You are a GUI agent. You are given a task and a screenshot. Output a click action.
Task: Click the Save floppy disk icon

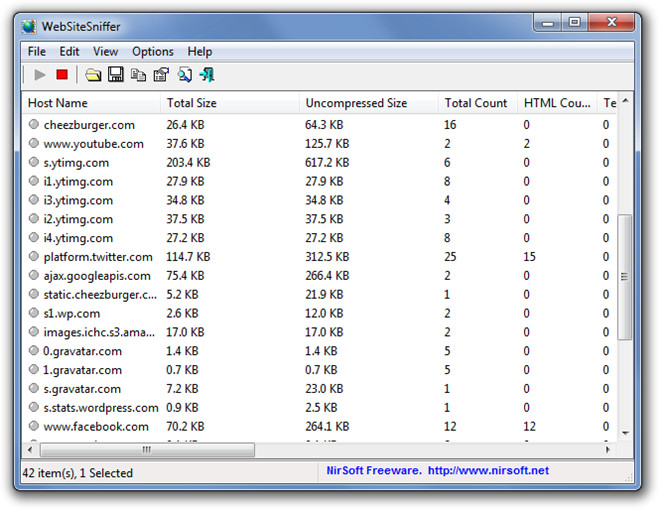coord(116,74)
